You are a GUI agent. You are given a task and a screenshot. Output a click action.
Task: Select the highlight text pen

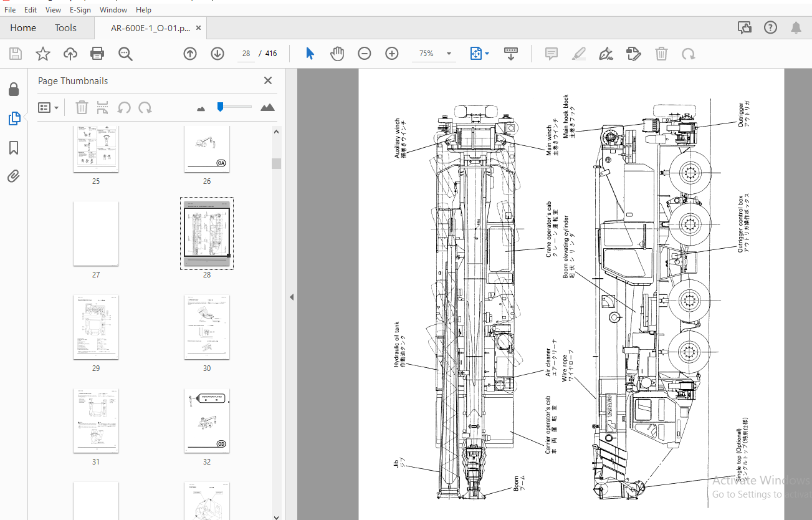(579, 54)
